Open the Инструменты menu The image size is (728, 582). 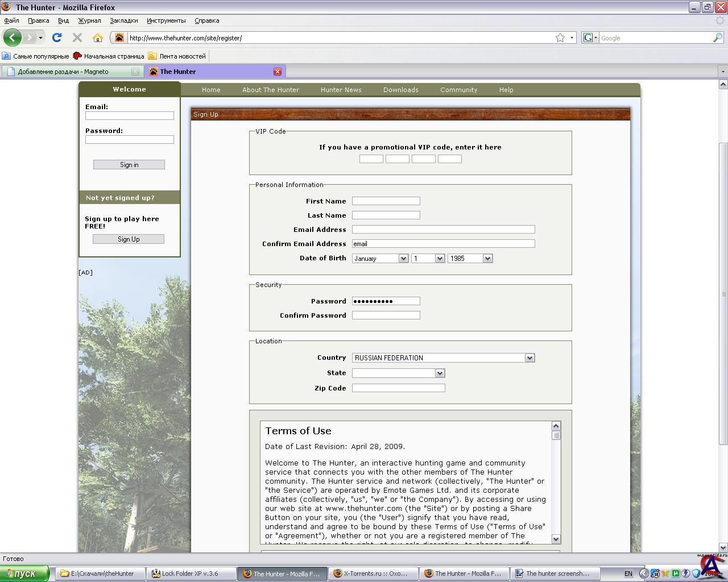(166, 20)
